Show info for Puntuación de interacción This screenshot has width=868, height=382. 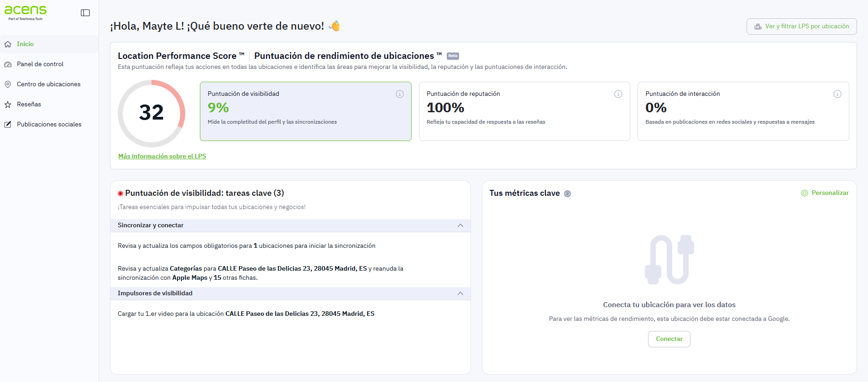[837, 94]
